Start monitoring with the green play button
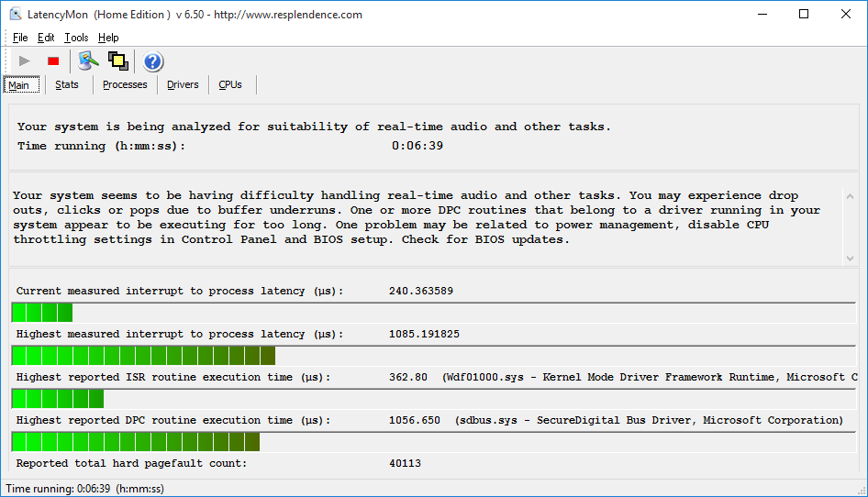The image size is (868, 497). (25, 61)
